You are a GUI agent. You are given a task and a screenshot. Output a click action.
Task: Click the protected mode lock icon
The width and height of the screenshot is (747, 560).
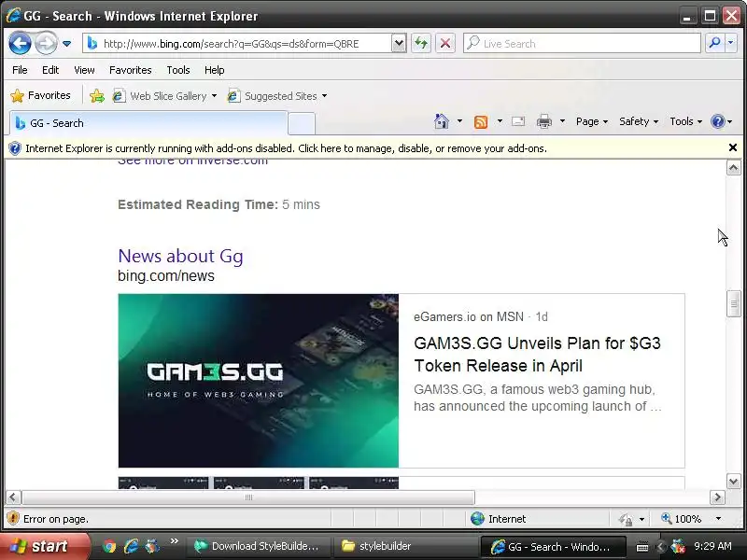626,519
